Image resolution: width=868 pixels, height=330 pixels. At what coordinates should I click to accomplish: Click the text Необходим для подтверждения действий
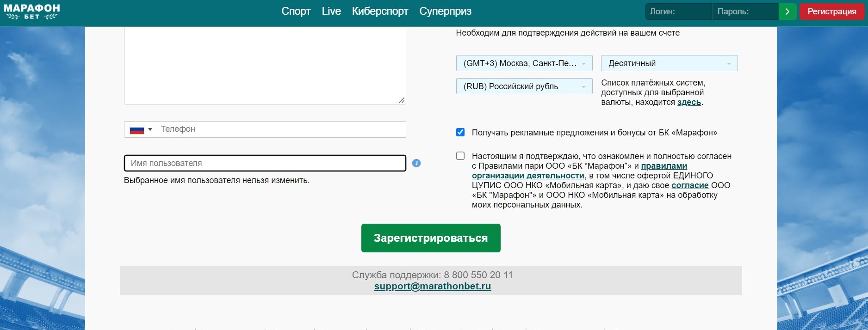click(568, 33)
